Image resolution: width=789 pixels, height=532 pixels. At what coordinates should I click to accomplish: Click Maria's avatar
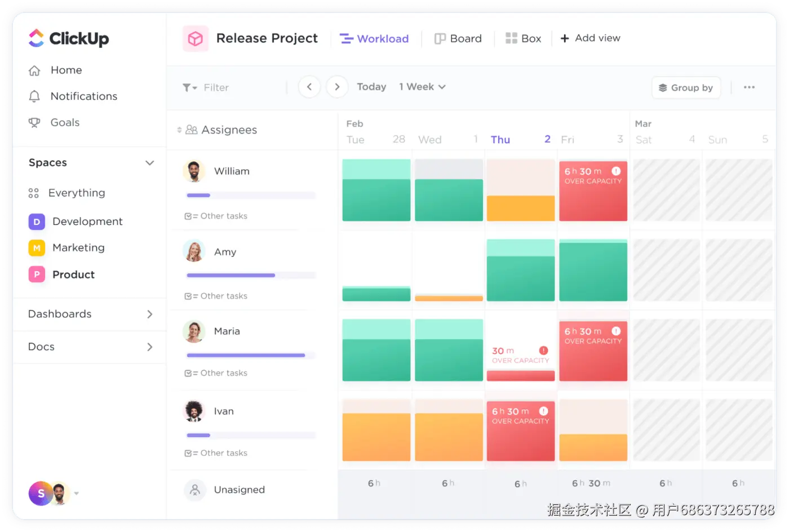(x=194, y=331)
